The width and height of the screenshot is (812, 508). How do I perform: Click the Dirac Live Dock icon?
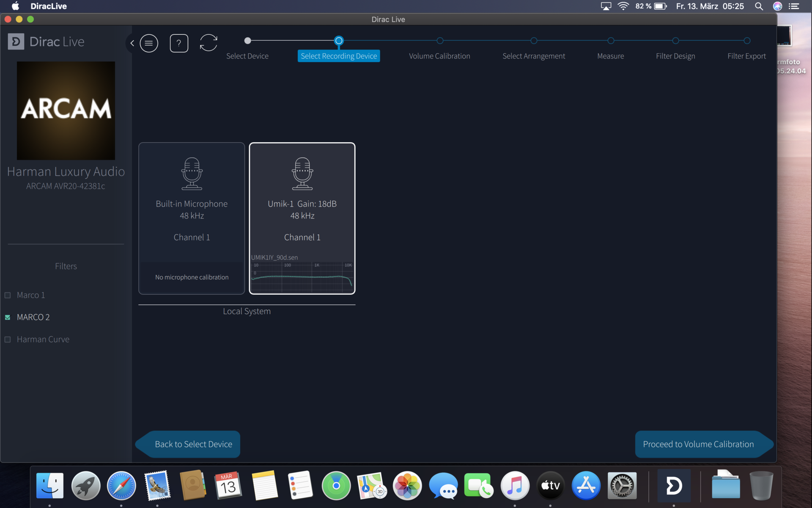[674, 486]
